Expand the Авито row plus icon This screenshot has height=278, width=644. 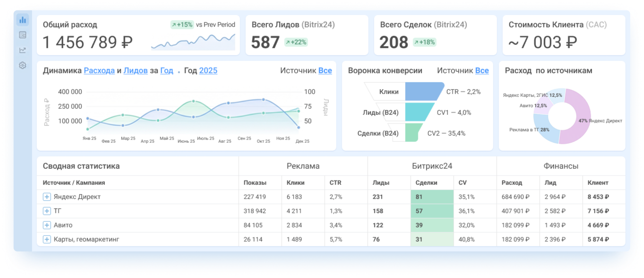tap(47, 225)
